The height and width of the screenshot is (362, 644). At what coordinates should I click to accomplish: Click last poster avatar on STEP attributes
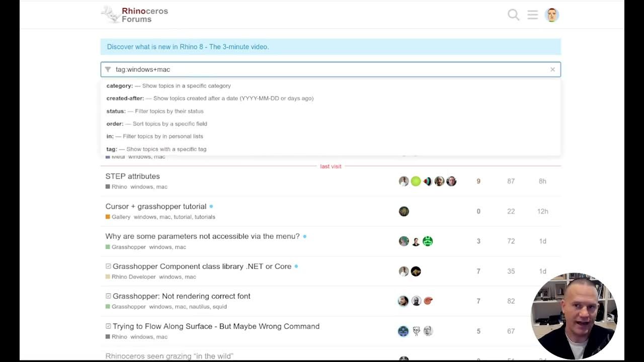click(x=451, y=182)
